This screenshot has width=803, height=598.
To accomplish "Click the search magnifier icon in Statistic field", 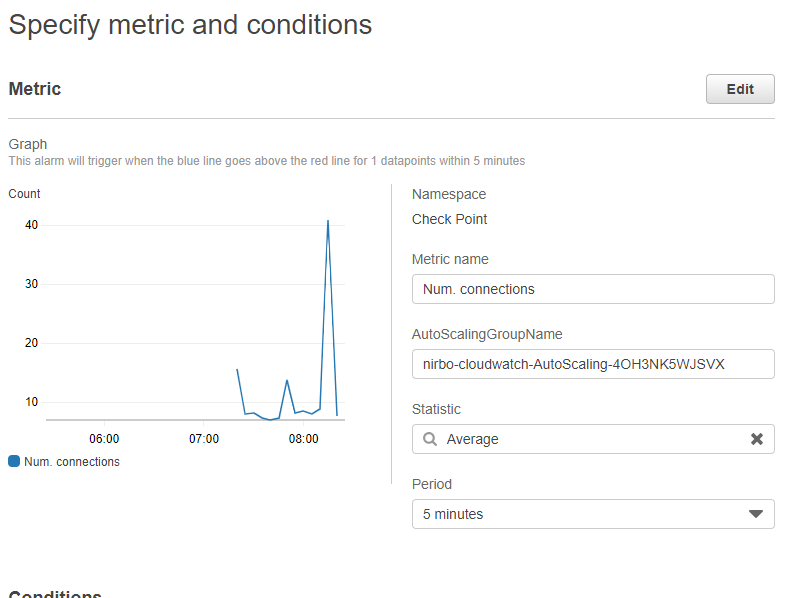I will tap(429, 439).
